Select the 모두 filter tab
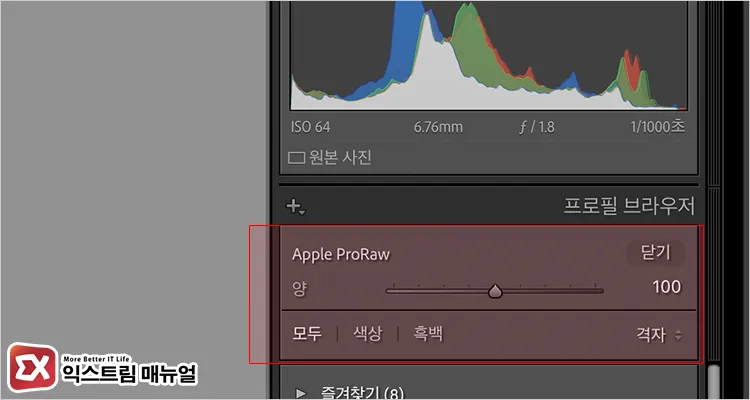Screen dimensions: 750x400 coord(307,334)
